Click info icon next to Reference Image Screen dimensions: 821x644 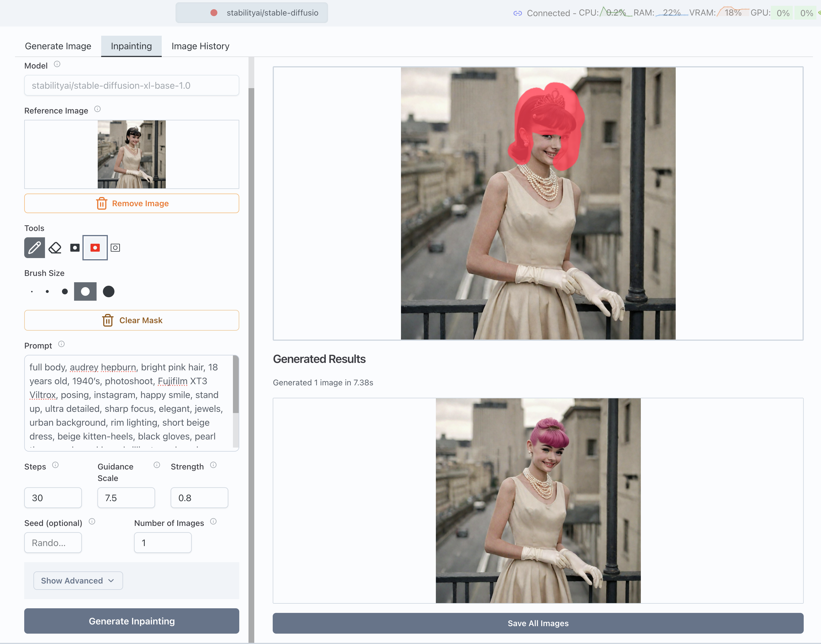point(97,109)
